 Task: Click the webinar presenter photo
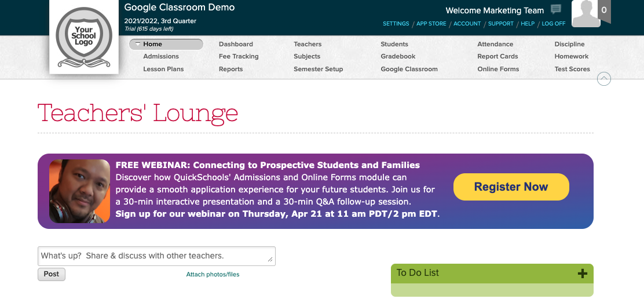(79, 191)
